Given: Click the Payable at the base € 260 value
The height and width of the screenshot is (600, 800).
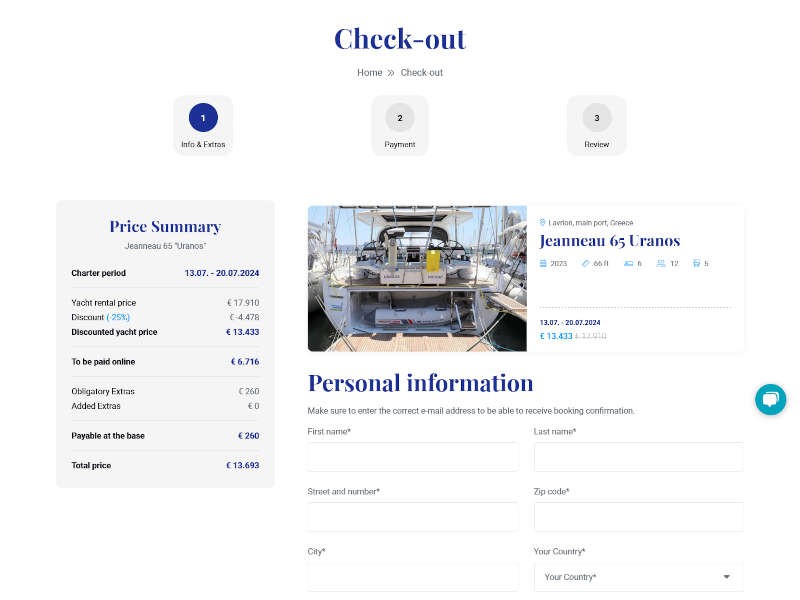Looking at the screenshot, I should click(x=248, y=436).
